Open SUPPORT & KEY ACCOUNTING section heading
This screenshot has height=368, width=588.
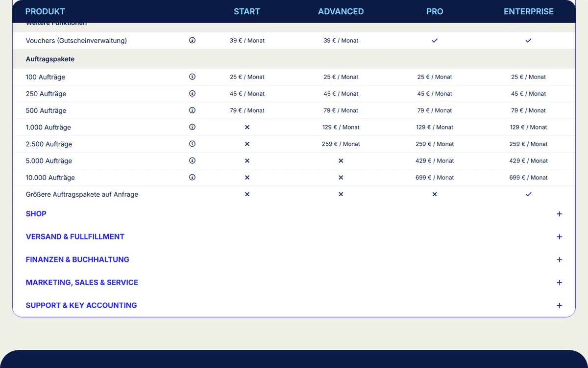81,305
